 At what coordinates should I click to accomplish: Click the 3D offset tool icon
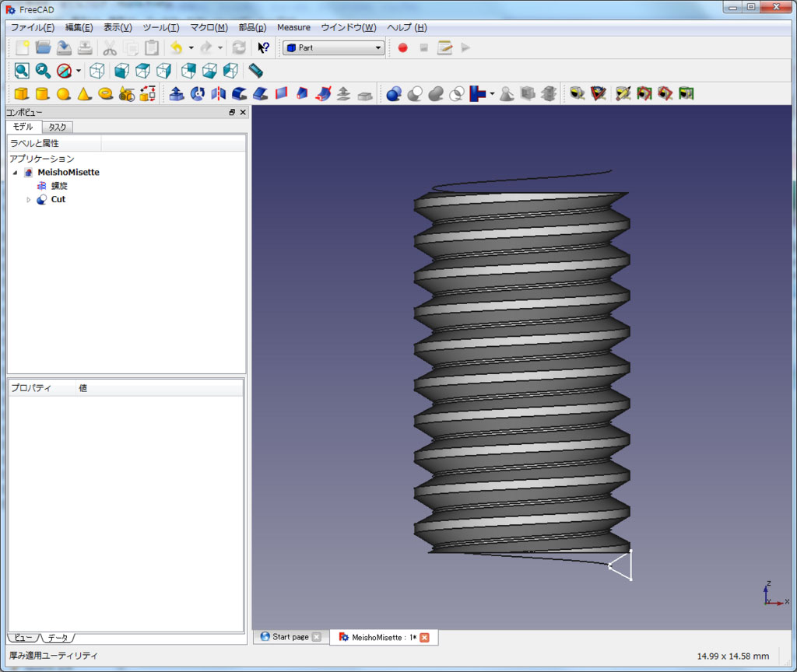tap(344, 93)
